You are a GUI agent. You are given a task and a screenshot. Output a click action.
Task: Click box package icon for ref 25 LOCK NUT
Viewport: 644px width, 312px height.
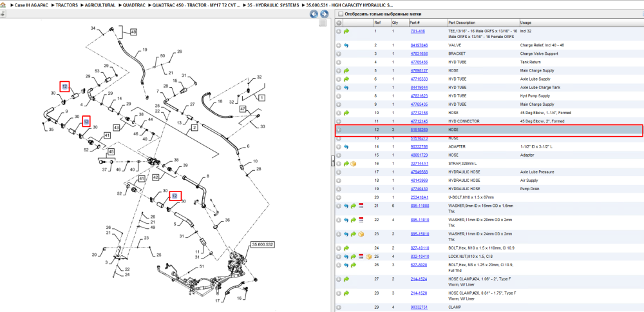pos(368,257)
